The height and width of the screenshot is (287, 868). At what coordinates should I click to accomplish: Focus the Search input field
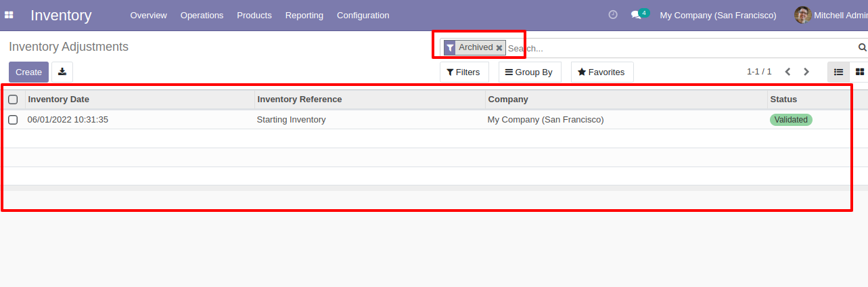[680, 48]
